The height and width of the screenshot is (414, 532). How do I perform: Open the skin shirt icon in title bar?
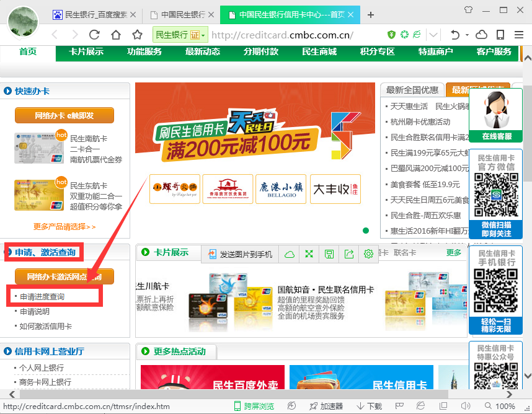click(468, 10)
